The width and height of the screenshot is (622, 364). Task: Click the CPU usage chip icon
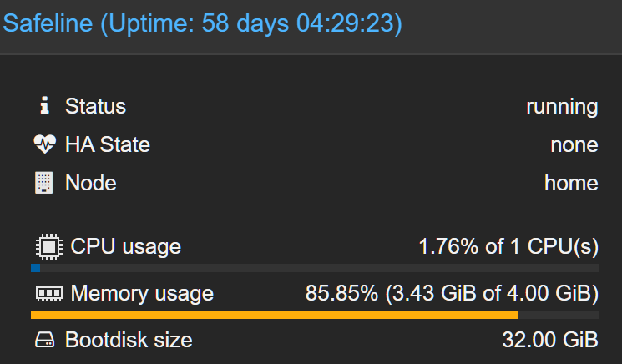pyautogui.click(x=49, y=247)
